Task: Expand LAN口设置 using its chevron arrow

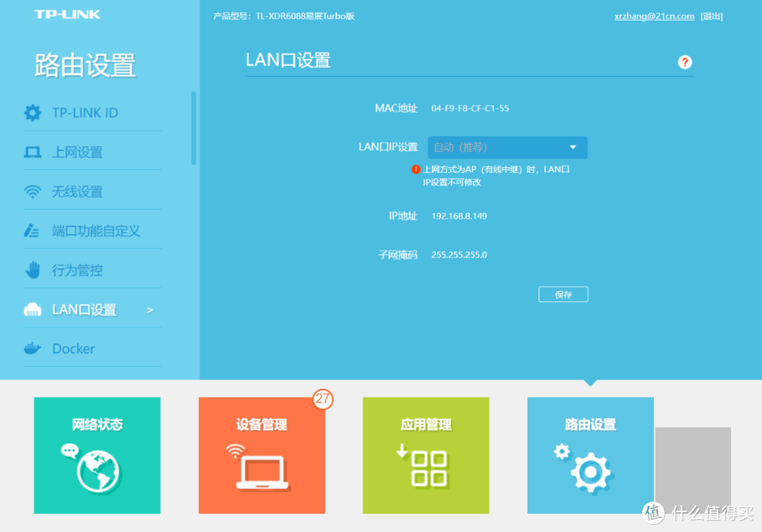Action: click(149, 309)
